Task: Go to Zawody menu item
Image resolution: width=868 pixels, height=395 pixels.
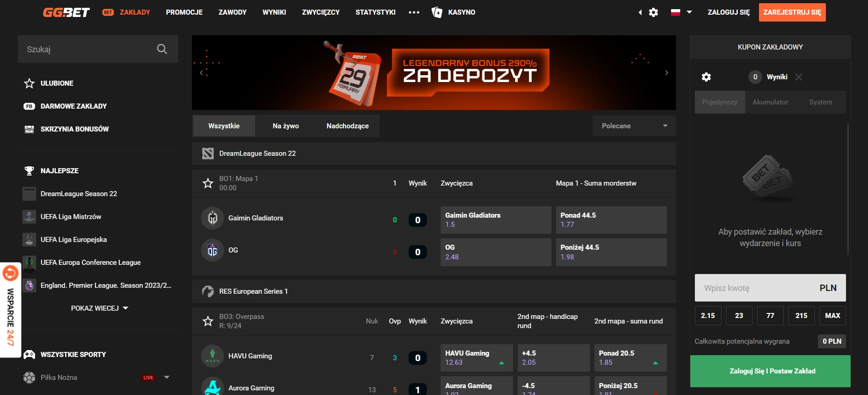Action: pyautogui.click(x=233, y=12)
